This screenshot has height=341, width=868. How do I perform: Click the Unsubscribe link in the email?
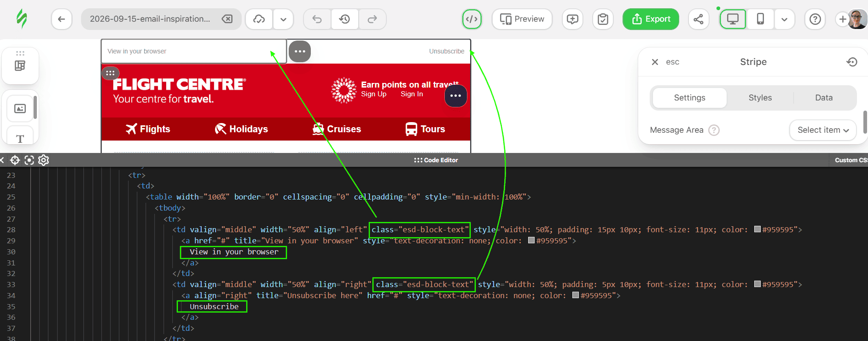coord(447,51)
